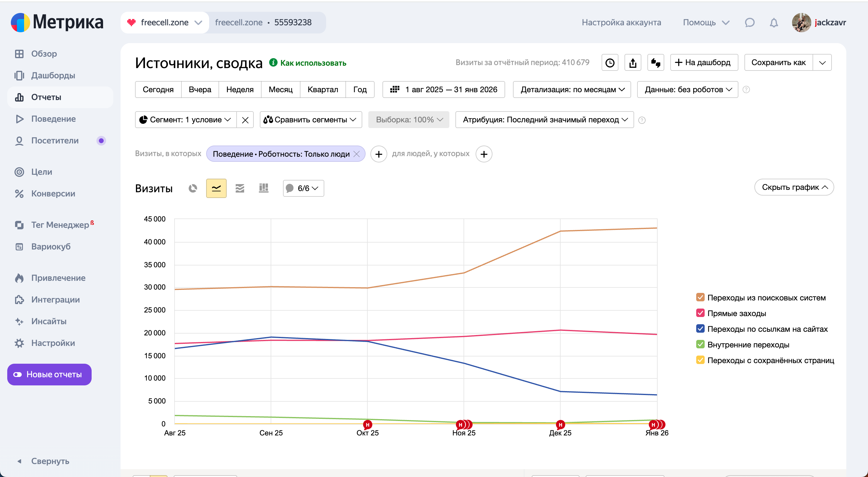Open the chat messages icon
Viewport: 868px width, 477px height.
pos(749,23)
